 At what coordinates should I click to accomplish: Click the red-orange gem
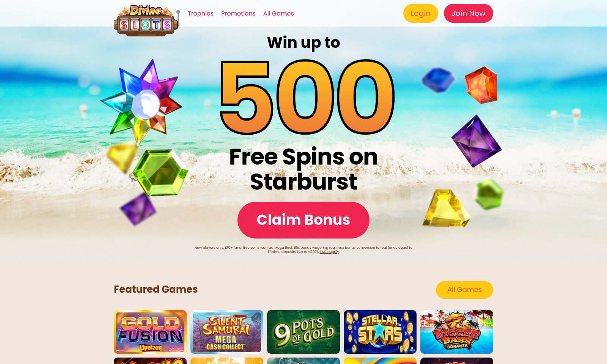tap(481, 85)
